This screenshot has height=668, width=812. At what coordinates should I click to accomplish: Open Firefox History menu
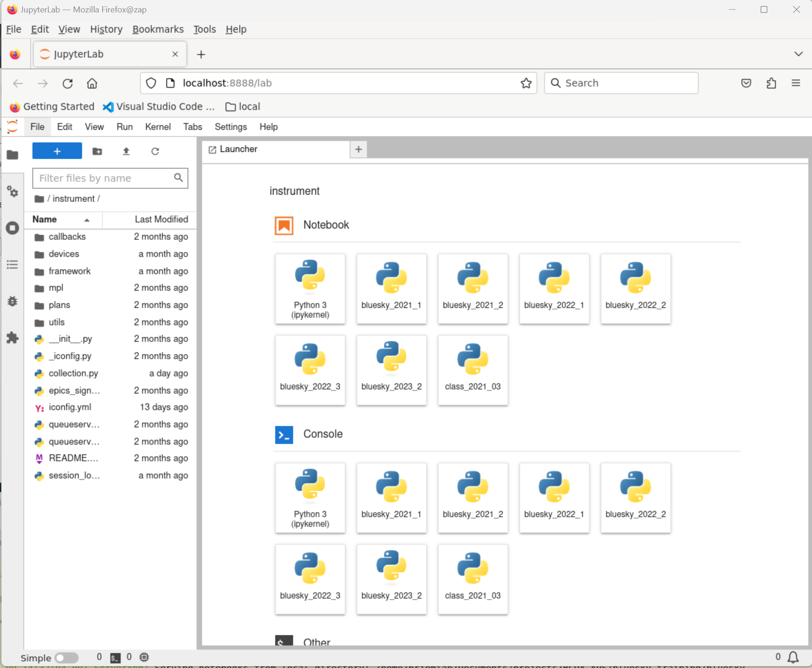(x=106, y=29)
